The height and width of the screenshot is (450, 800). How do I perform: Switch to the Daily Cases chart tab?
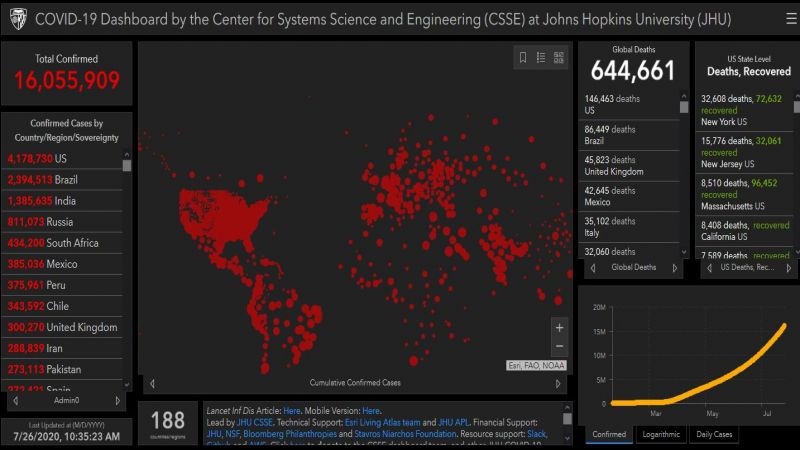[714, 434]
